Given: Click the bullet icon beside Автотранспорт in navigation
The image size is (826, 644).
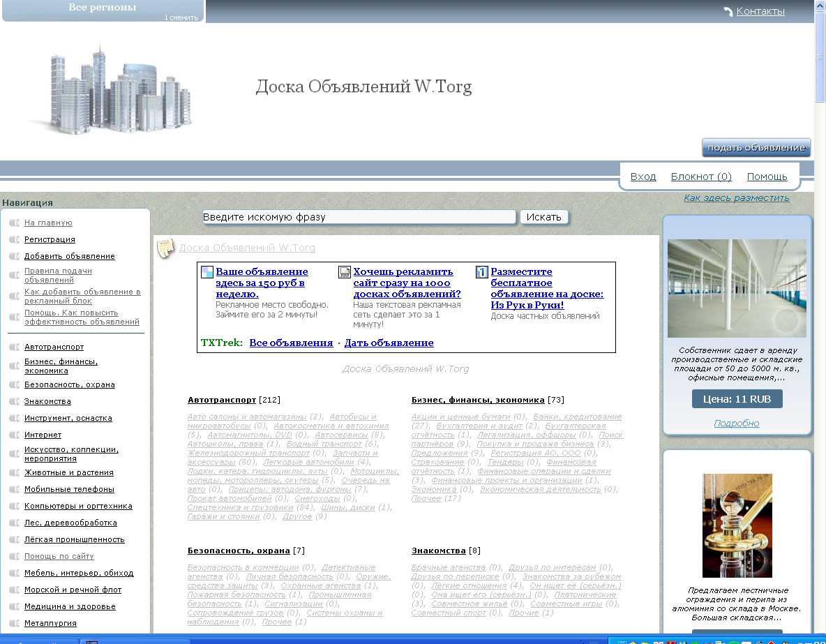Looking at the screenshot, I should [15, 347].
